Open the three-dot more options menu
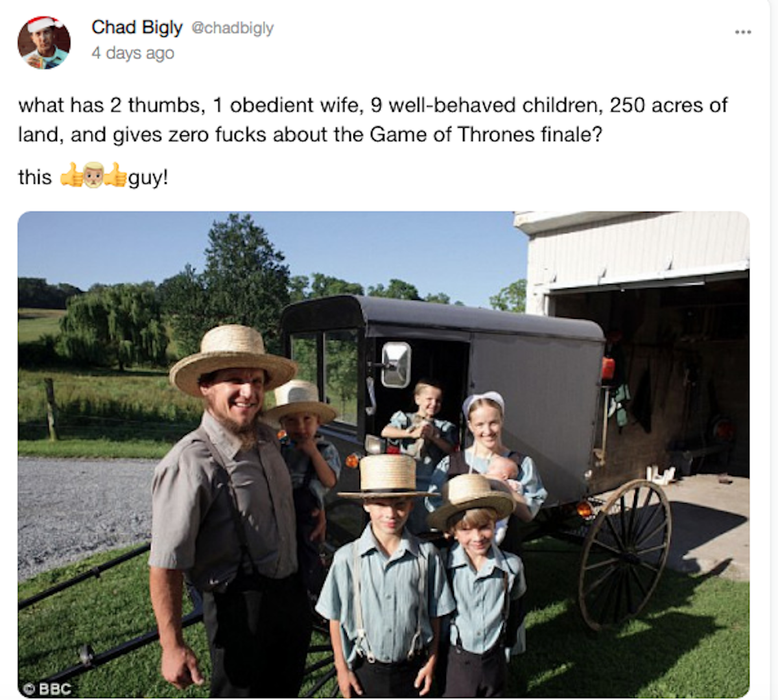The image size is (778, 700). (743, 32)
